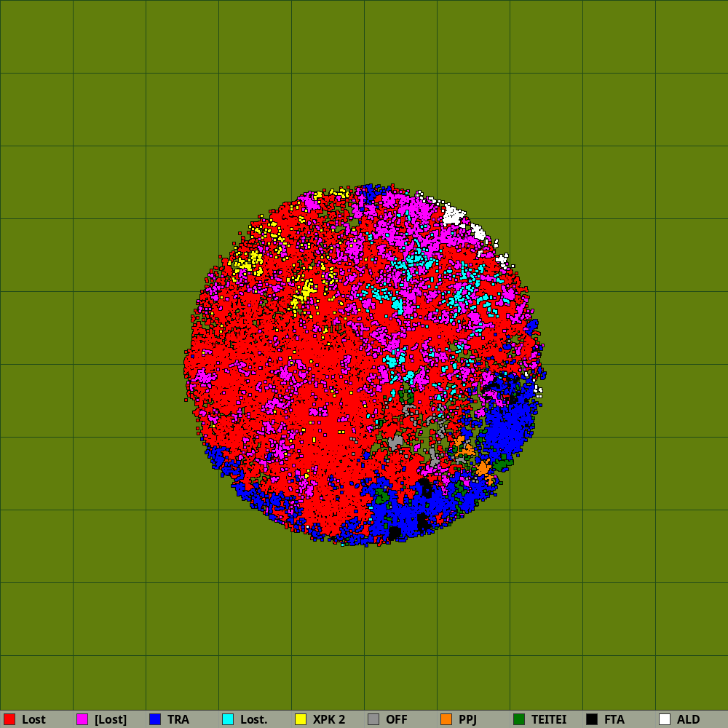Click the black FTA color swatch
Image resolution: width=728 pixels, height=728 pixels.
click(x=592, y=719)
